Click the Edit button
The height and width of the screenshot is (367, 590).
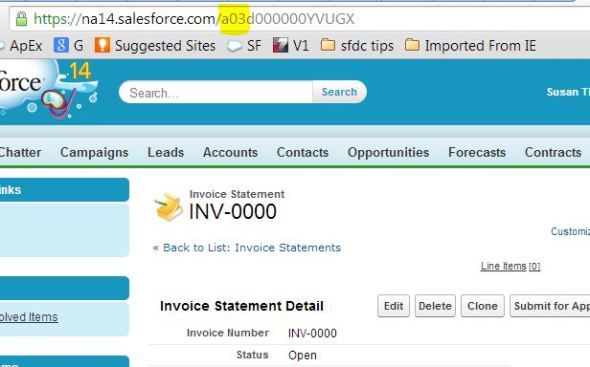[x=393, y=306]
